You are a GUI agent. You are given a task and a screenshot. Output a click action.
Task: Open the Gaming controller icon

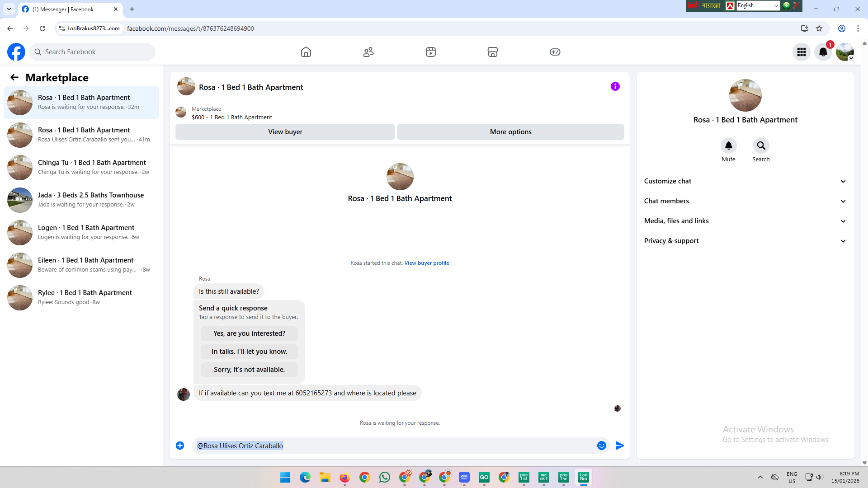point(555,52)
